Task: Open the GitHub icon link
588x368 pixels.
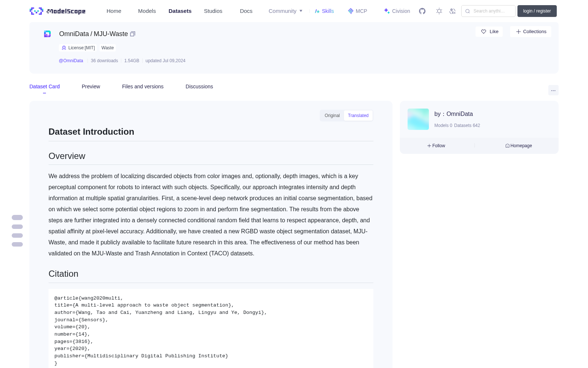Action: [x=422, y=11]
